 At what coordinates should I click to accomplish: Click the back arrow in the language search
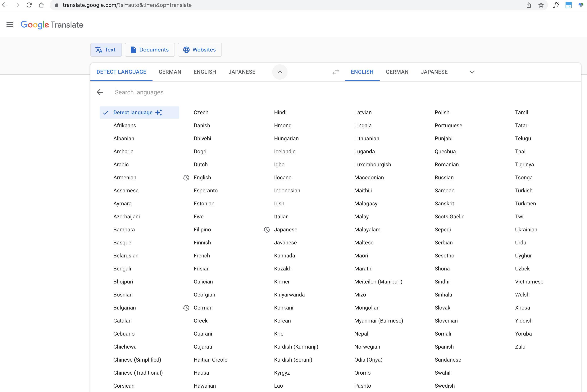pos(100,92)
